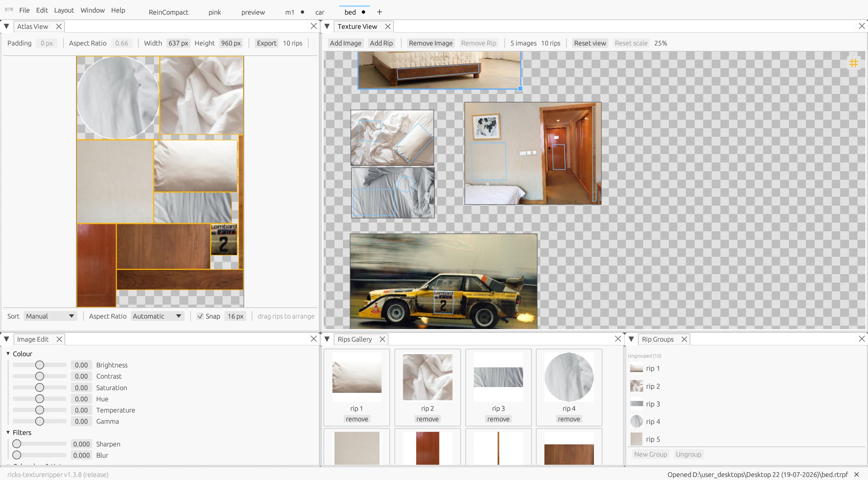868x480 pixels.
Task: Open the Rips Gallery panel menu triangle
Action: [327, 339]
